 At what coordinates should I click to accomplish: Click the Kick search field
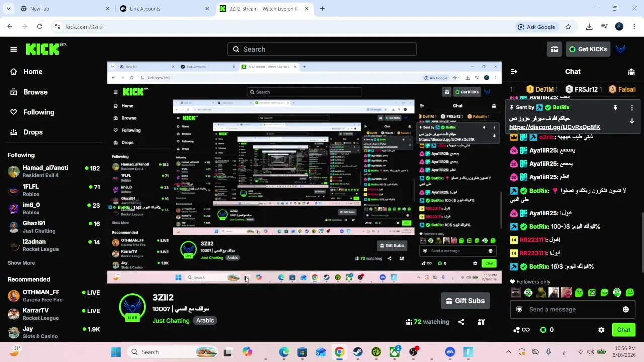click(x=322, y=49)
